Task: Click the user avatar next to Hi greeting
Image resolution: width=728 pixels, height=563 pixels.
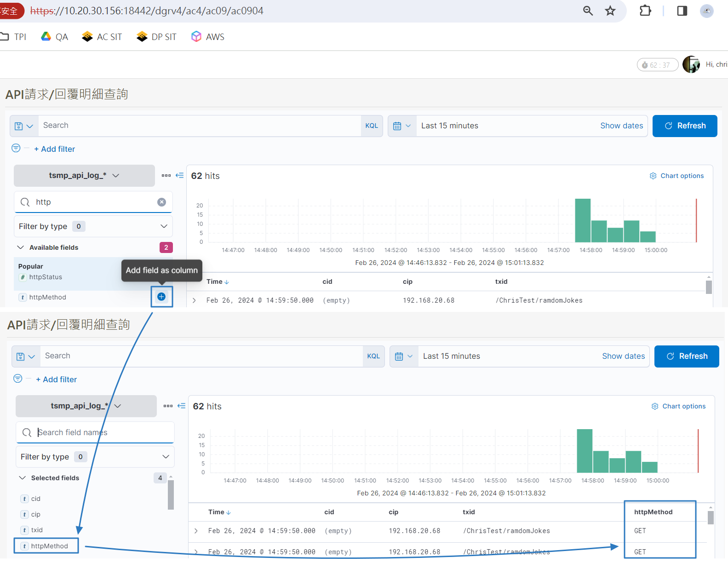Action: pos(691,64)
